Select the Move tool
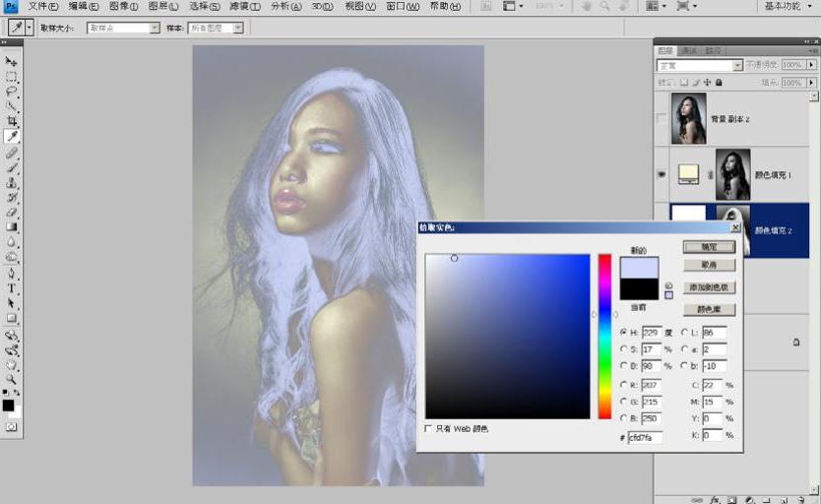The height and width of the screenshot is (504, 821). pyautogui.click(x=11, y=61)
